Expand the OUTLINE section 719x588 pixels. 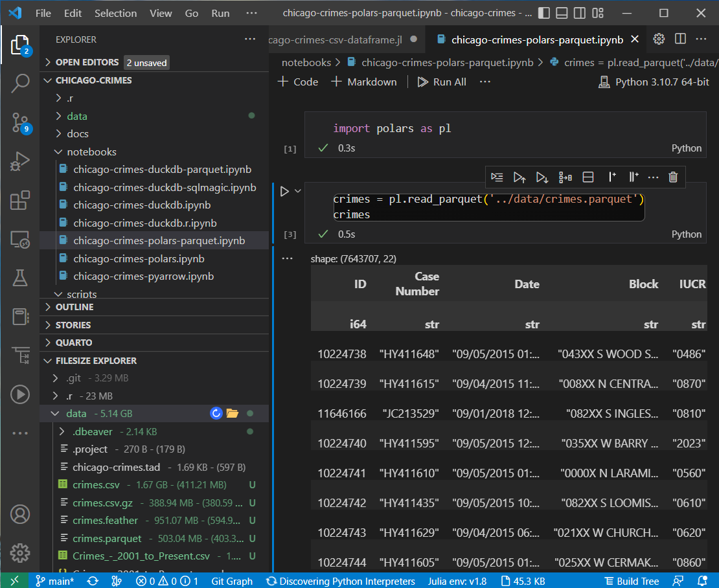click(x=74, y=307)
